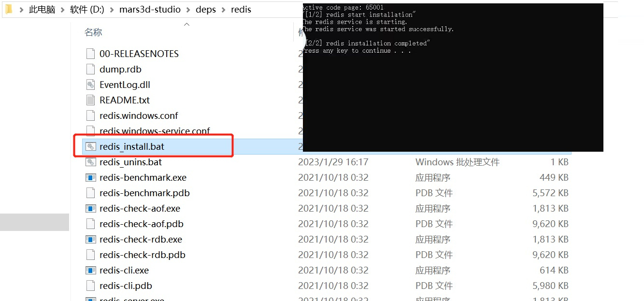The height and width of the screenshot is (301, 644).
Task: Click 'Active code page: 65001' console line
Action: 343,8
